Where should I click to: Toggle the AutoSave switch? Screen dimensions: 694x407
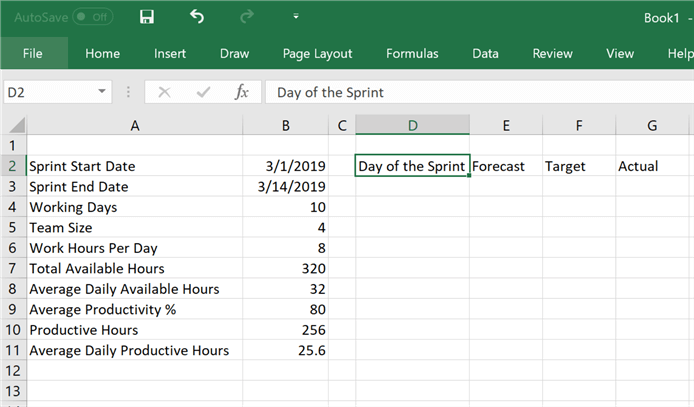coord(88,18)
